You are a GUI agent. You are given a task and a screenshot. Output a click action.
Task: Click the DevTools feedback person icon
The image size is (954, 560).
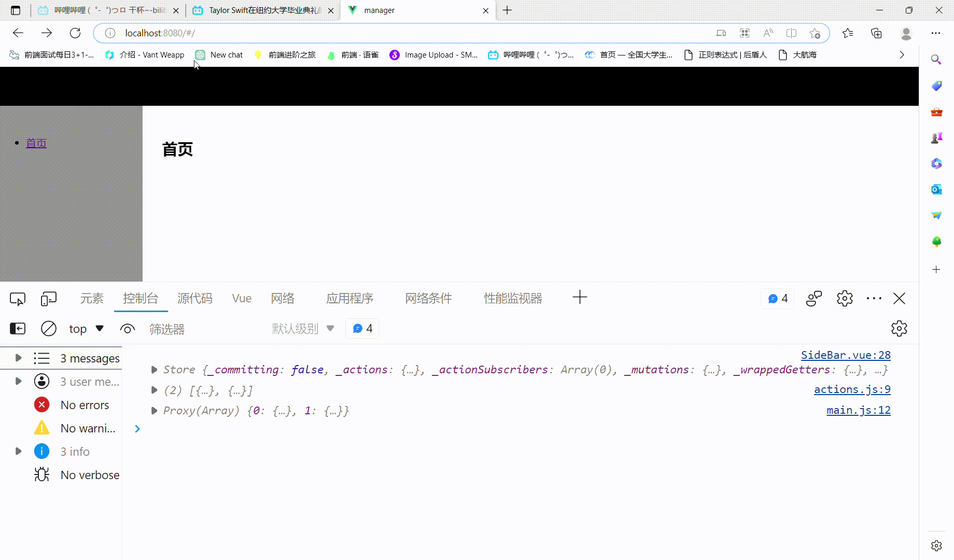tap(814, 299)
